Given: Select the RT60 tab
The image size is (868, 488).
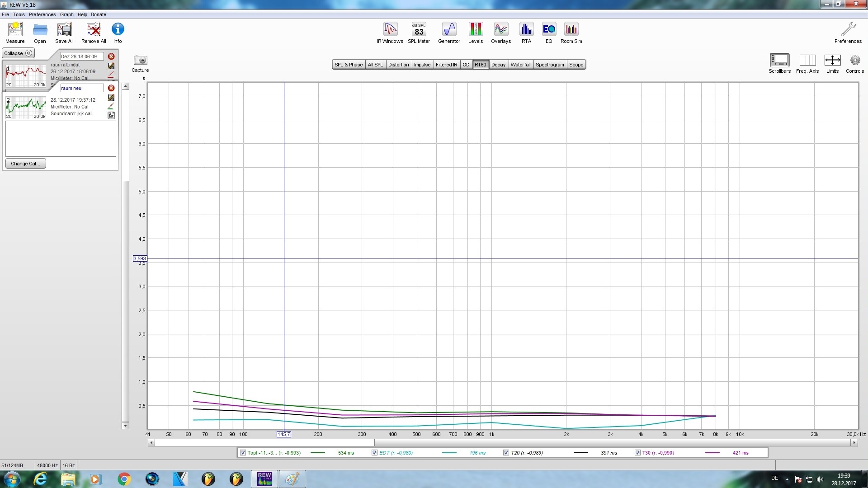Looking at the screenshot, I should pos(481,65).
